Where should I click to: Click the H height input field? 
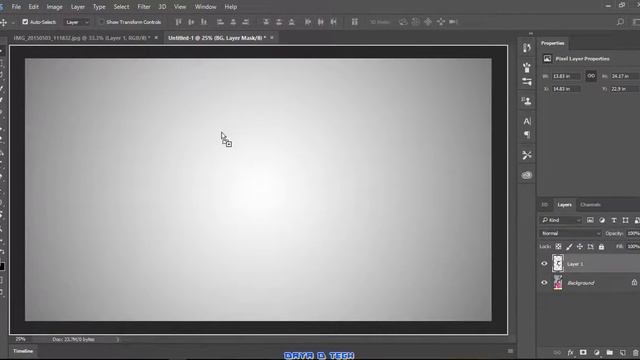click(624, 76)
